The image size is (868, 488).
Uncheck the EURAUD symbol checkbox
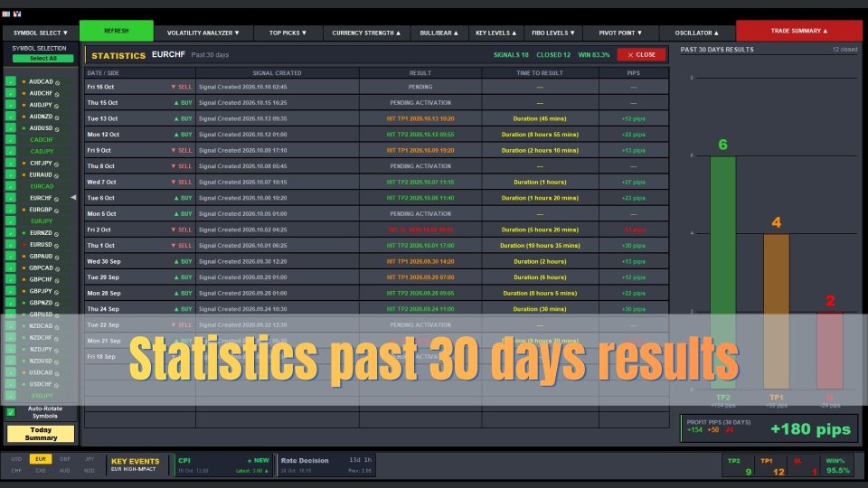tap(11, 174)
